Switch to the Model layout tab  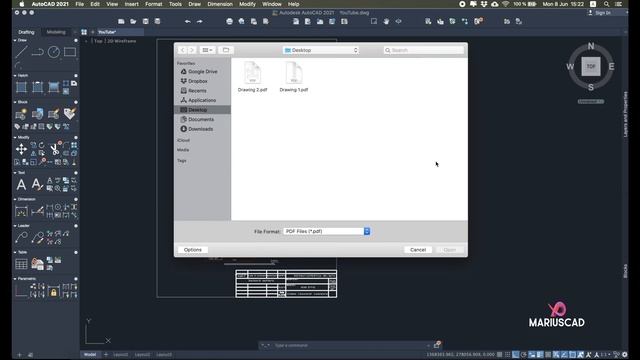90,355
